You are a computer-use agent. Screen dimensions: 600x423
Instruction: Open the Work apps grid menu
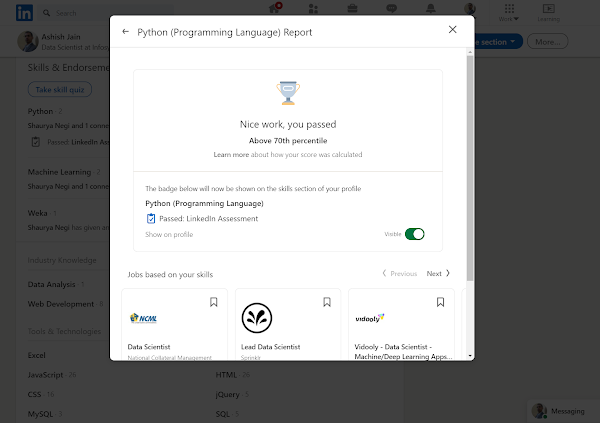point(509,12)
